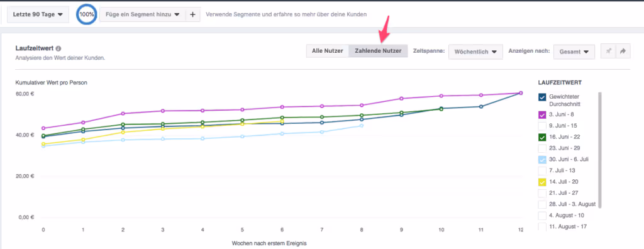Viewport: 644px width, 249px height.
Task: Open the Gesamt Anzeigen nach dropdown
Action: click(574, 52)
